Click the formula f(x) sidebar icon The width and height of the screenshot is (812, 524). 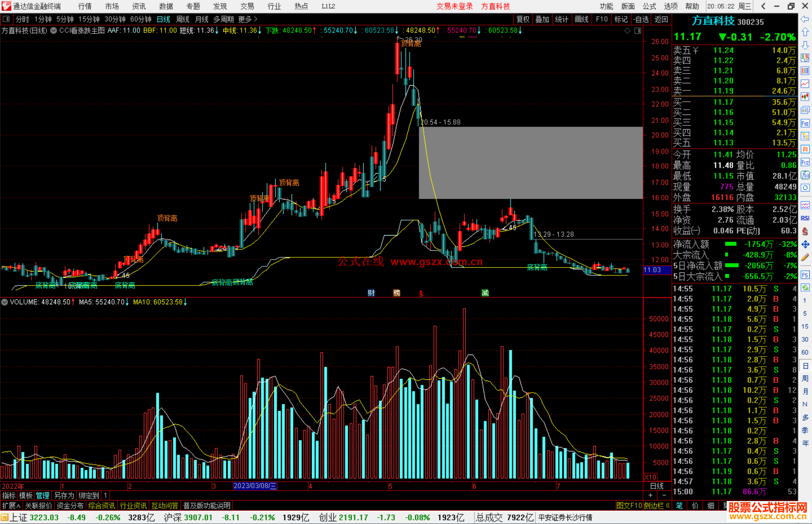(x=805, y=175)
